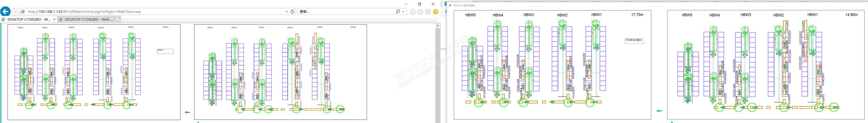Screen dimensions: 868x123
Task: Select HBW1 label in the 14.80m panel
Action: click(812, 15)
